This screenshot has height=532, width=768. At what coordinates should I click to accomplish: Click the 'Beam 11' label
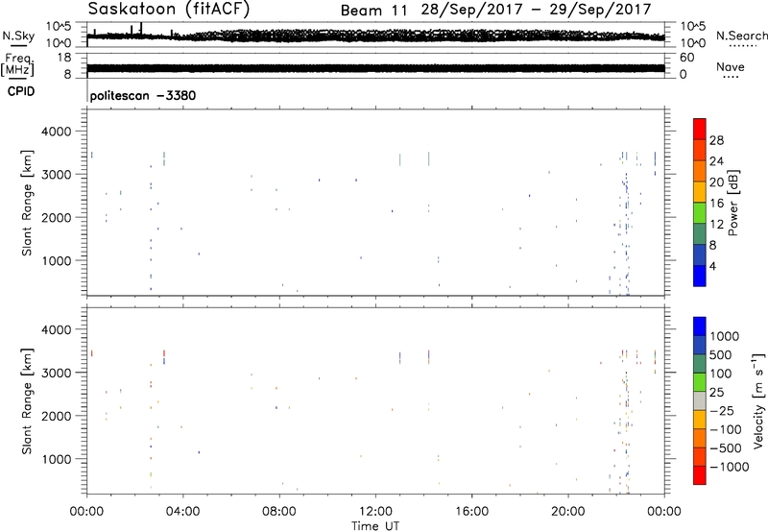[x=373, y=11]
